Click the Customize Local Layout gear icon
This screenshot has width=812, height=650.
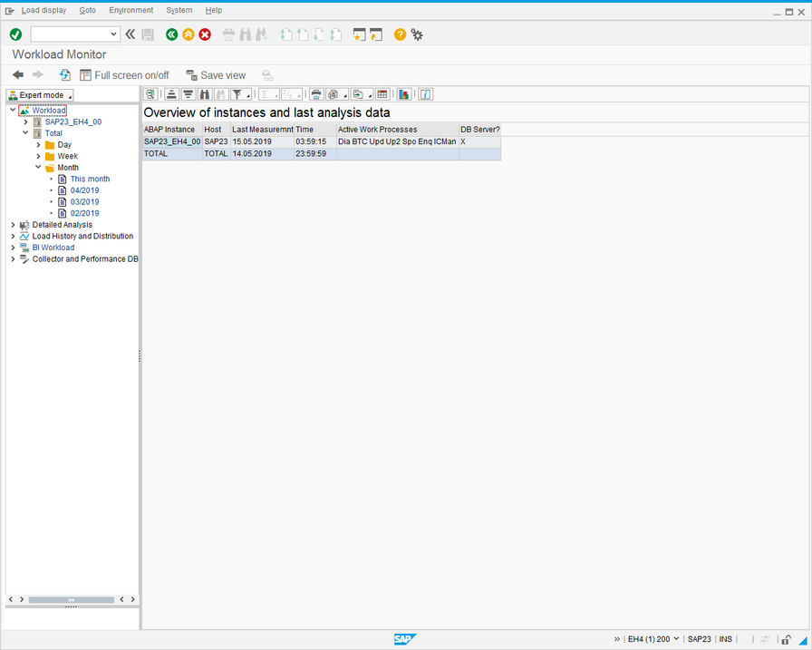point(417,34)
